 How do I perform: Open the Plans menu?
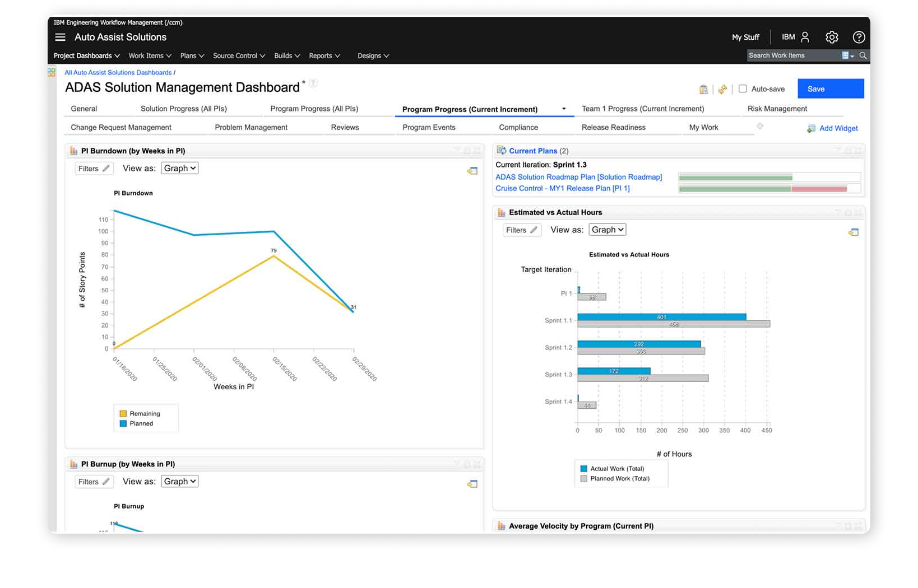(x=192, y=55)
